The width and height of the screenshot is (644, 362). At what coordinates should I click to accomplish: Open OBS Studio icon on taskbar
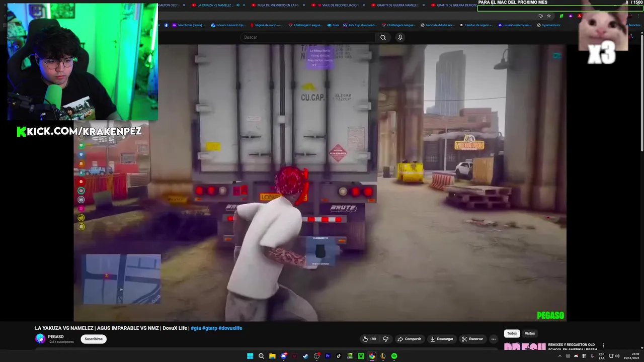(316, 356)
